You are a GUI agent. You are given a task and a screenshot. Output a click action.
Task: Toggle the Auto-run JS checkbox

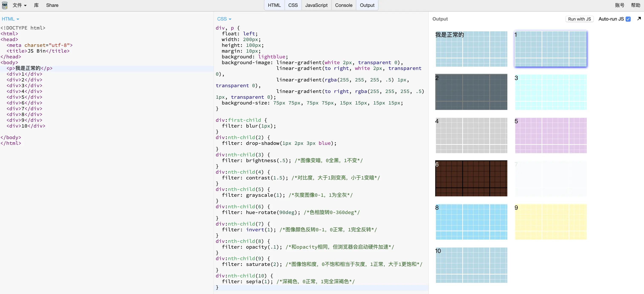point(628,19)
